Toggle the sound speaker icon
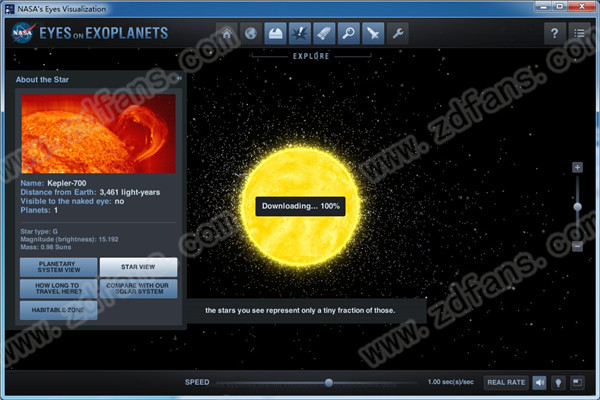The height and width of the screenshot is (400, 600). coord(540,382)
